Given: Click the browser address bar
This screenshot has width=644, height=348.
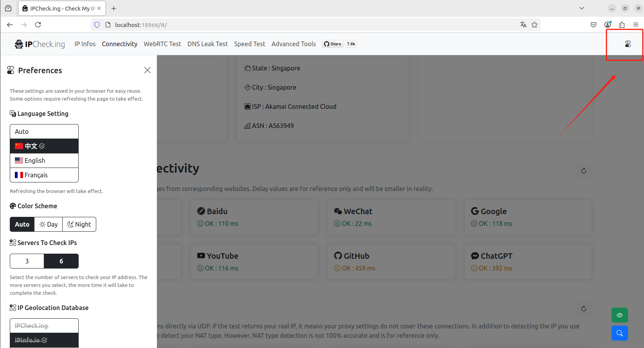Looking at the screenshot, I should pyautogui.click(x=274, y=25).
